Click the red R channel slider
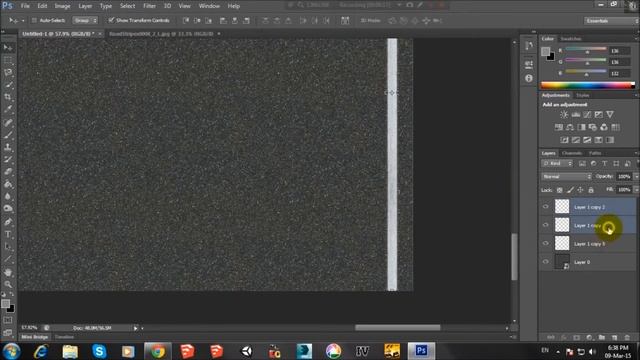640x360 pixels. tap(586, 49)
